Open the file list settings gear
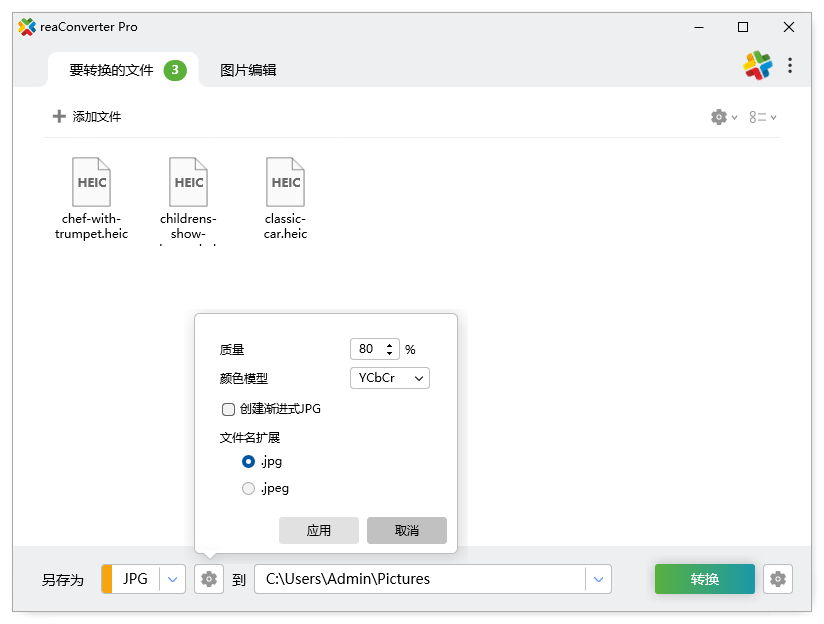The width and height of the screenshot is (824, 624). click(723, 117)
